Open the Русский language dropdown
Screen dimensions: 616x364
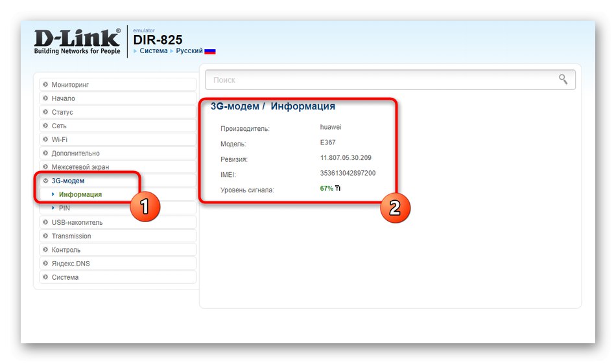click(189, 51)
